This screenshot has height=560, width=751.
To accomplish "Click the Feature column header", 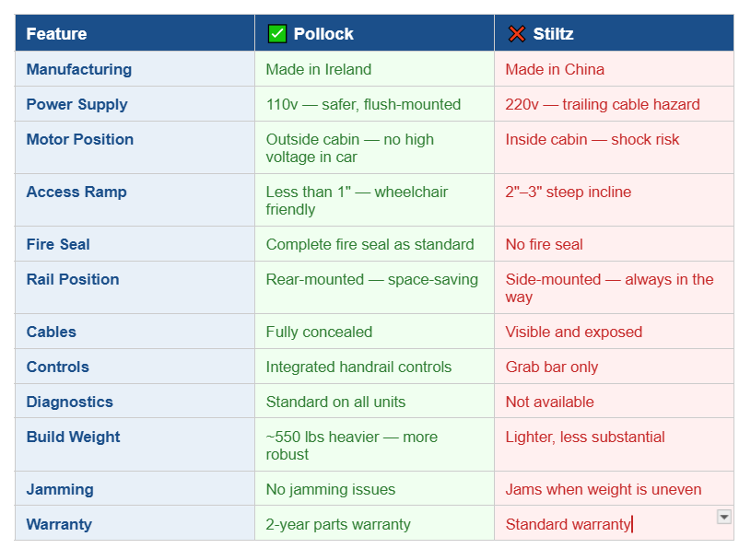I will [56, 34].
